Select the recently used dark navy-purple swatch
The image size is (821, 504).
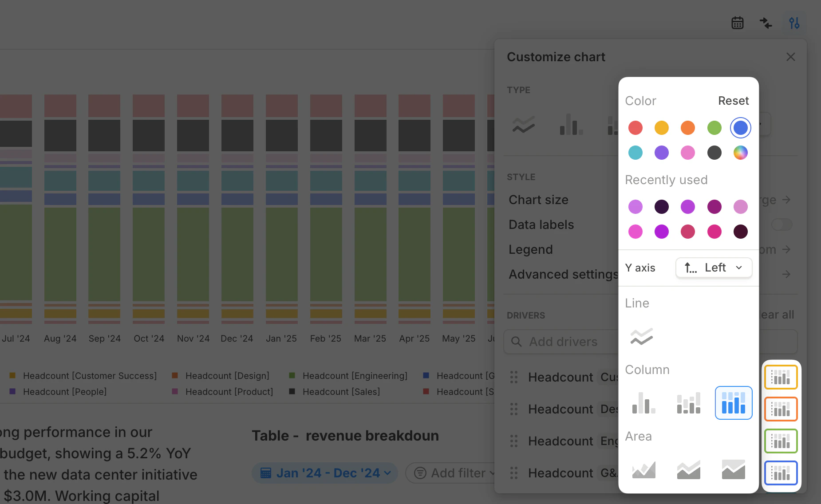(x=662, y=207)
